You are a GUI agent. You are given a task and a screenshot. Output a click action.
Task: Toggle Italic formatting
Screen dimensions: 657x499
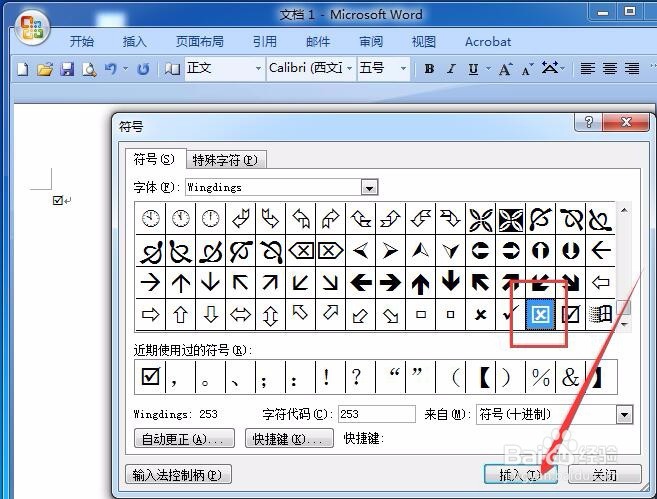tap(451, 68)
